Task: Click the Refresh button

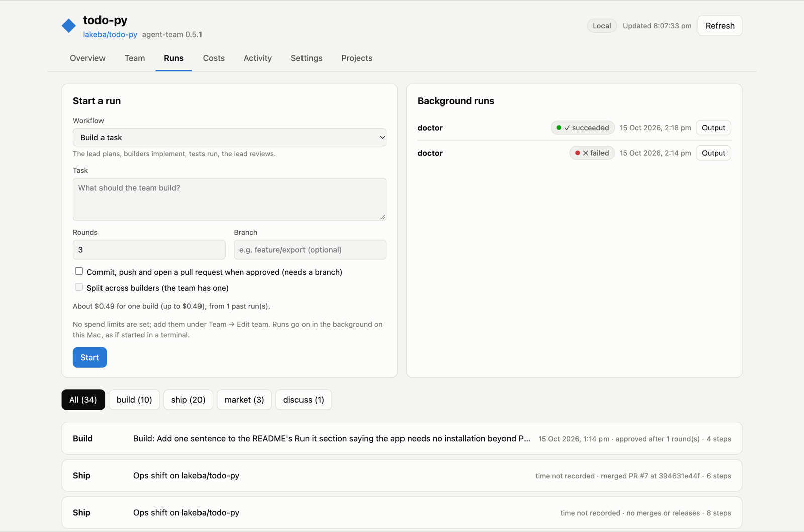Action: click(x=720, y=26)
